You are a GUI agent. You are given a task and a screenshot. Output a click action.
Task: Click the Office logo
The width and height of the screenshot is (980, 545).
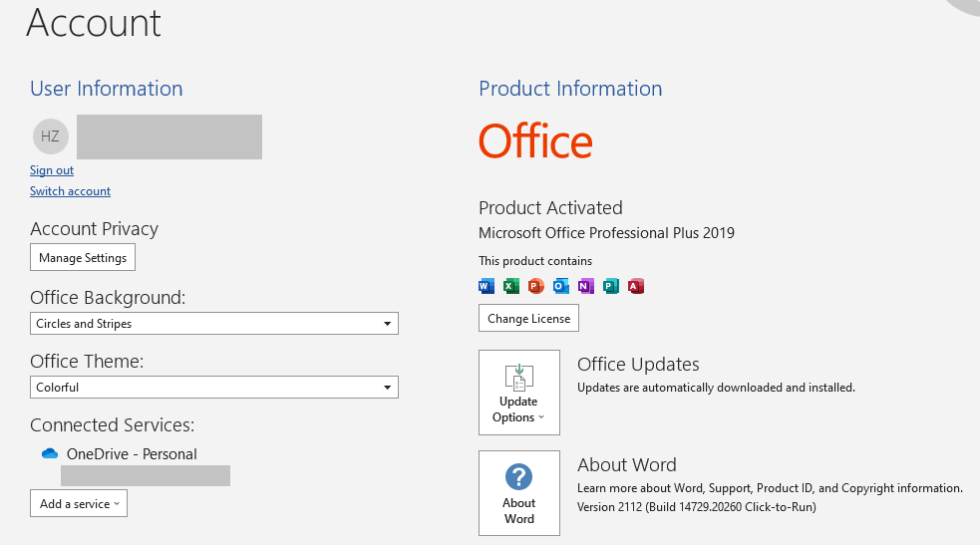pos(535,141)
